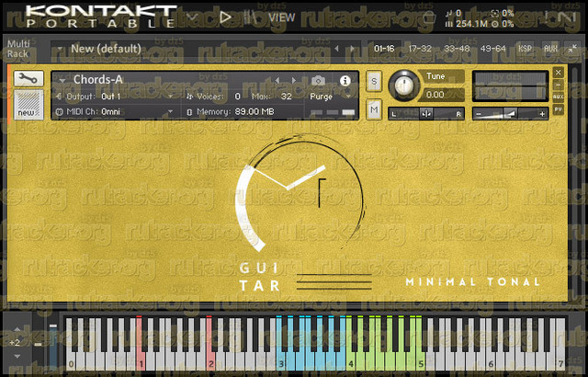Open instrument edit mode with wrench icon
The width and height of the screenshot is (588, 377).
click(x=28, y=79)
